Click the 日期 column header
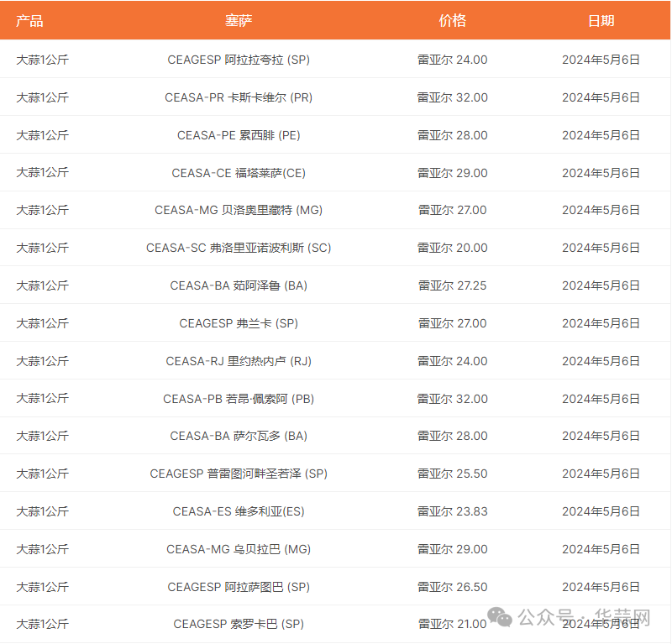This screenshot has height=644, width=672. 601,20
